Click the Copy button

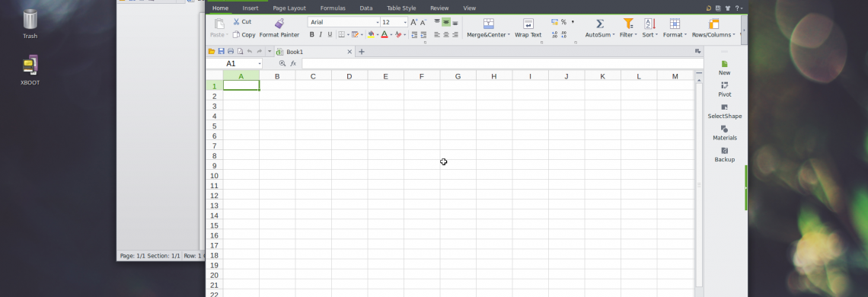244,34
